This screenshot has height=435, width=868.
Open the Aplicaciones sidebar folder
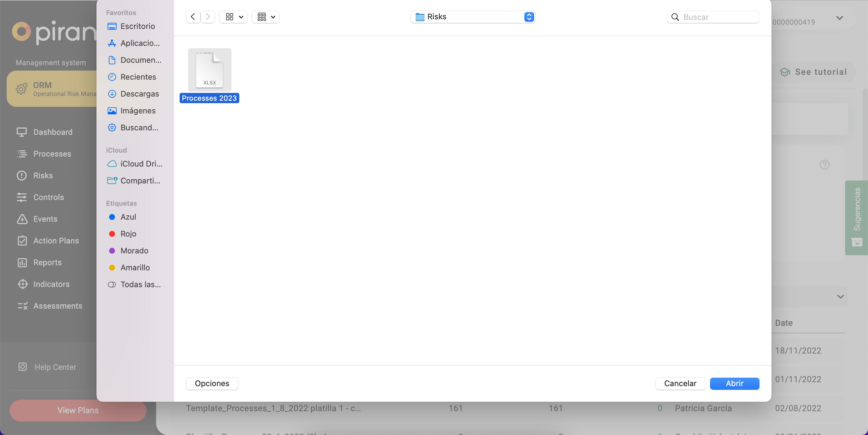pos(140,43)
